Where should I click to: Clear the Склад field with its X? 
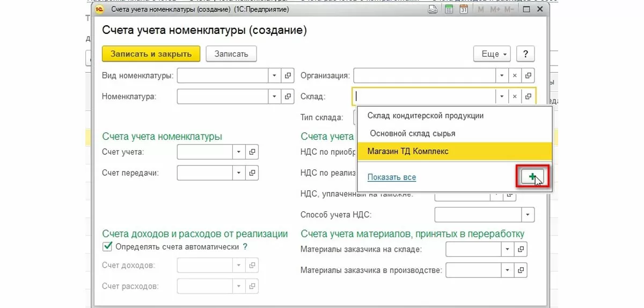coord(515,97)
